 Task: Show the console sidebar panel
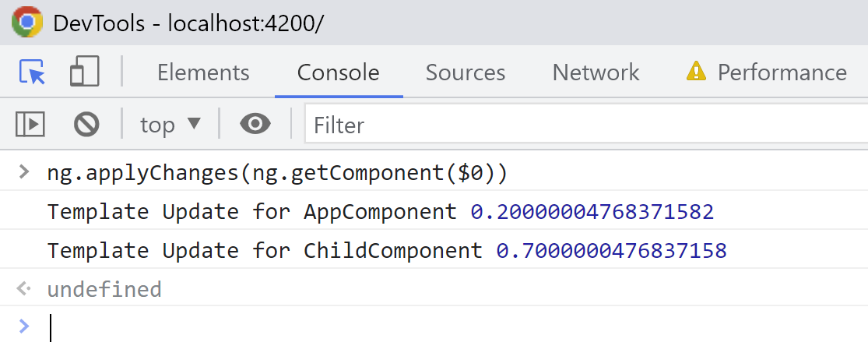point(30,124)
